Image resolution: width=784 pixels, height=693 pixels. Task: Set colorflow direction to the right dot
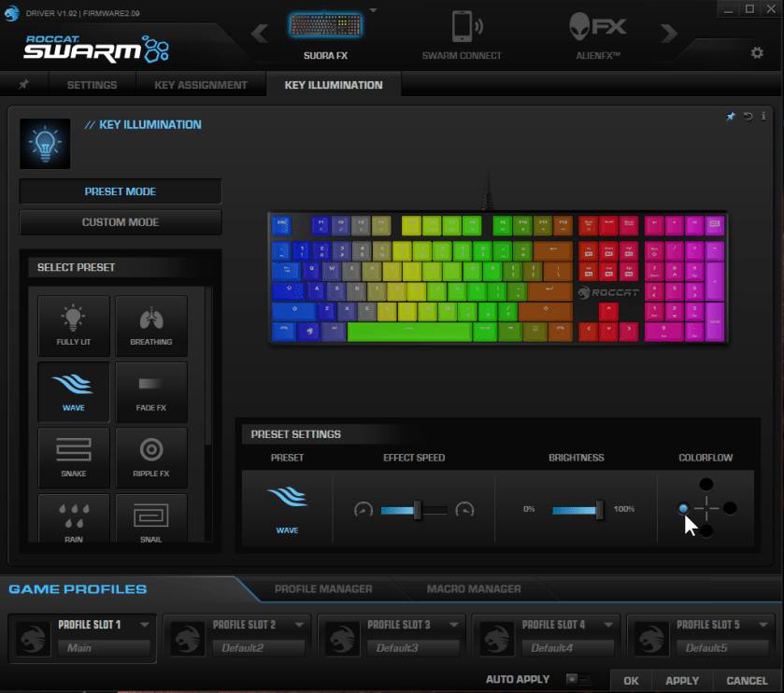pyautogui.click(x=730, y=508)
